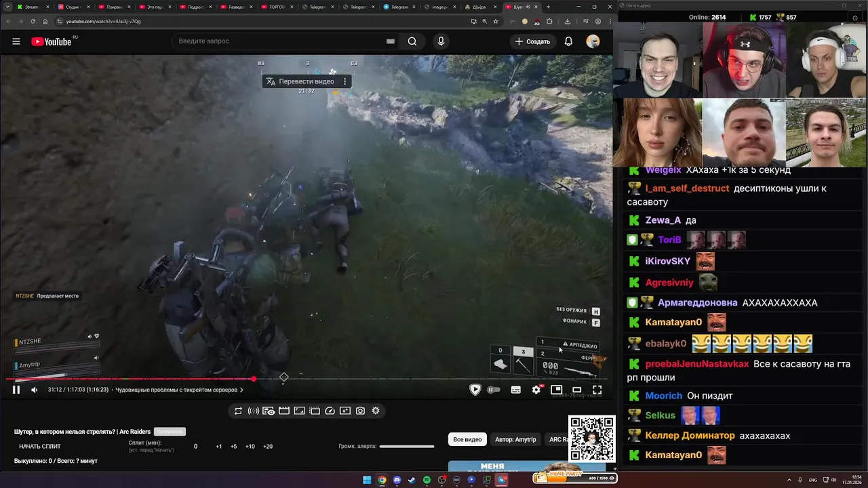
Task: Click username Армагеддоновна in chat
Action: point(697,303)
